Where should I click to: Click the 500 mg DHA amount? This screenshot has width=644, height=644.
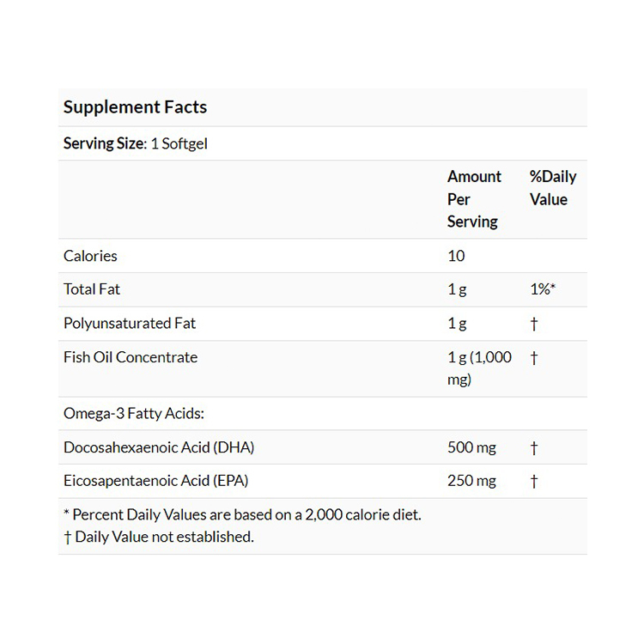(x=471, y=447)
